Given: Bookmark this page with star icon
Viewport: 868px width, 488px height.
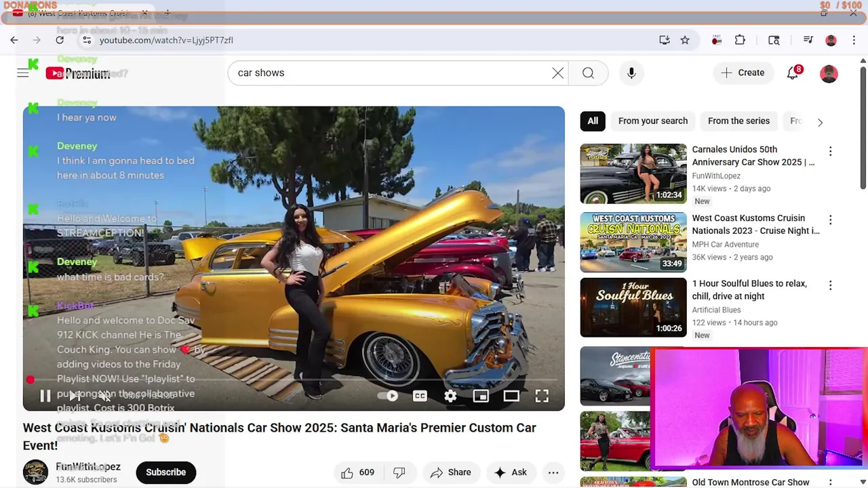Looking at the screenshot, I should 685,40.
